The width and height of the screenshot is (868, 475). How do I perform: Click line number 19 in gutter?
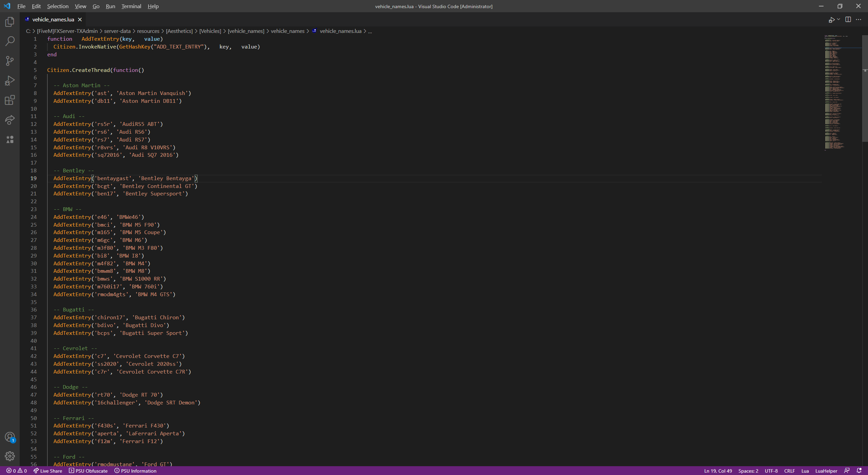click(x=34, y=178)
